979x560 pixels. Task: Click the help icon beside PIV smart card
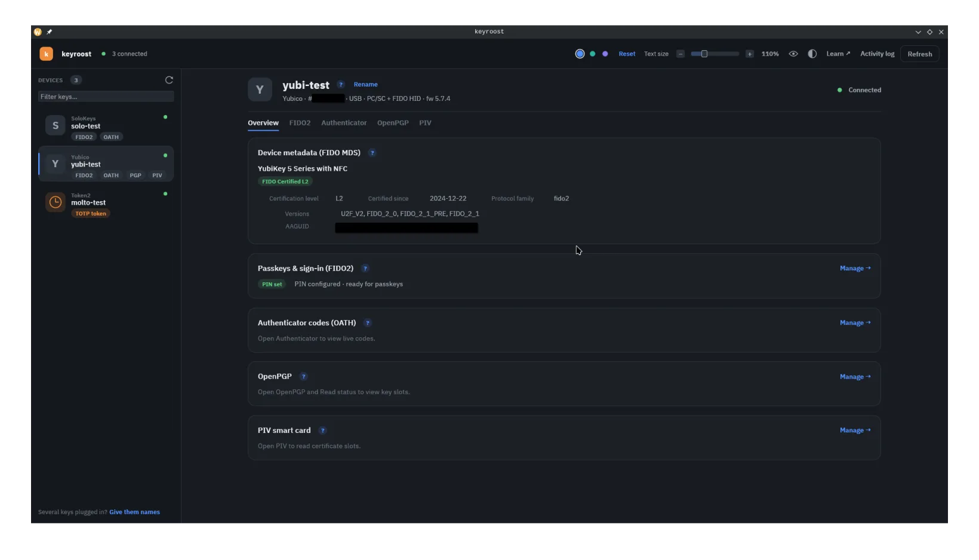(322, 430)
